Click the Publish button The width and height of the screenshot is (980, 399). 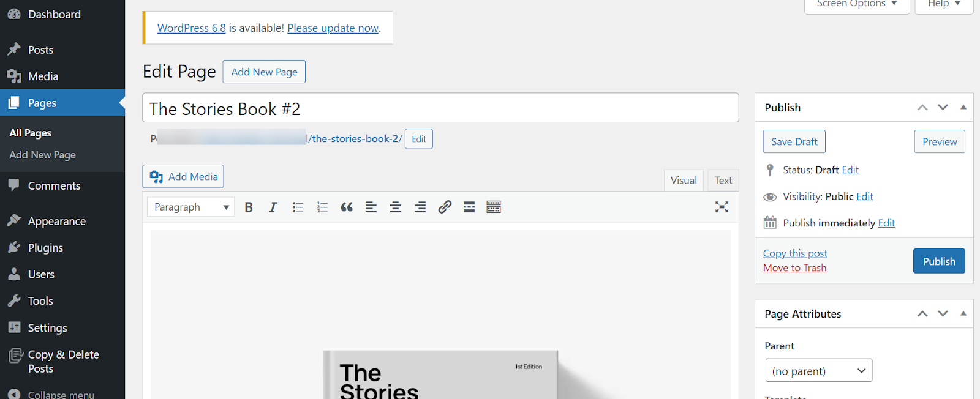coord(939,261)
